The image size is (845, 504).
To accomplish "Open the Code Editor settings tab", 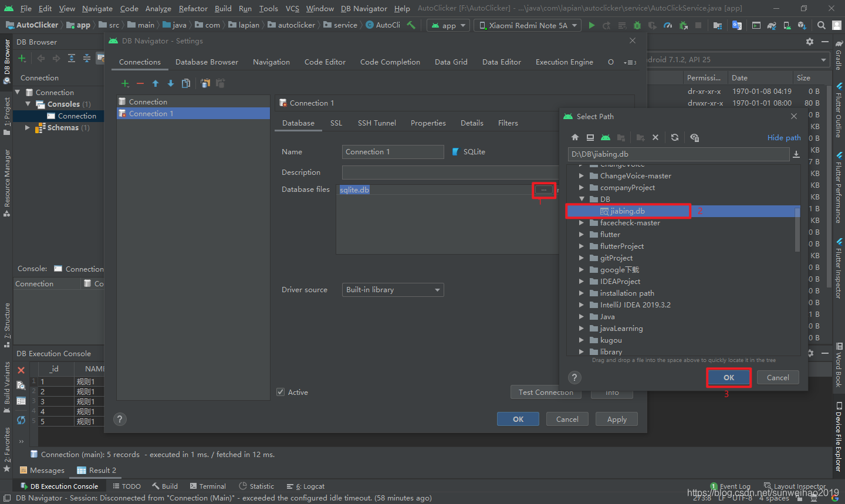I will (x=325, y=62).
